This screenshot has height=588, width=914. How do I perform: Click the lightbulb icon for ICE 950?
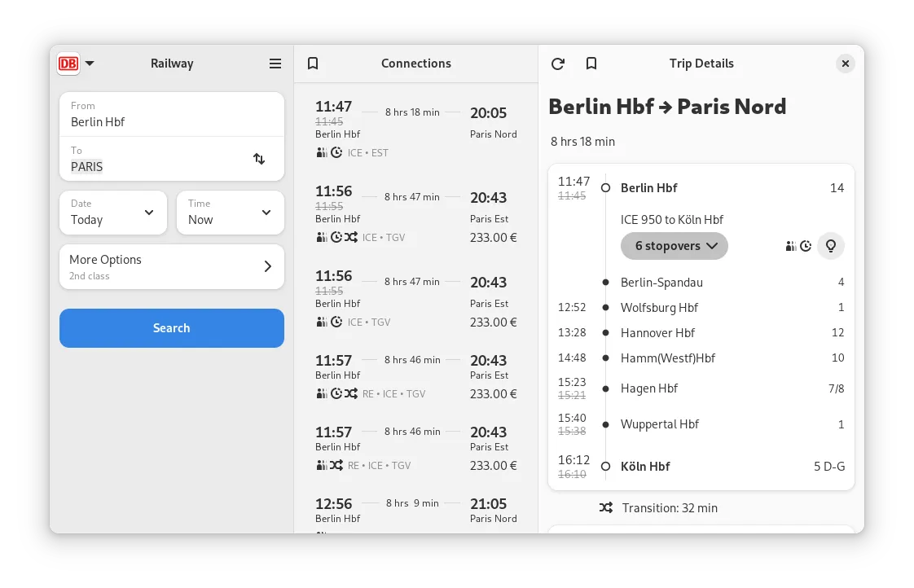[x=831, y=246]
